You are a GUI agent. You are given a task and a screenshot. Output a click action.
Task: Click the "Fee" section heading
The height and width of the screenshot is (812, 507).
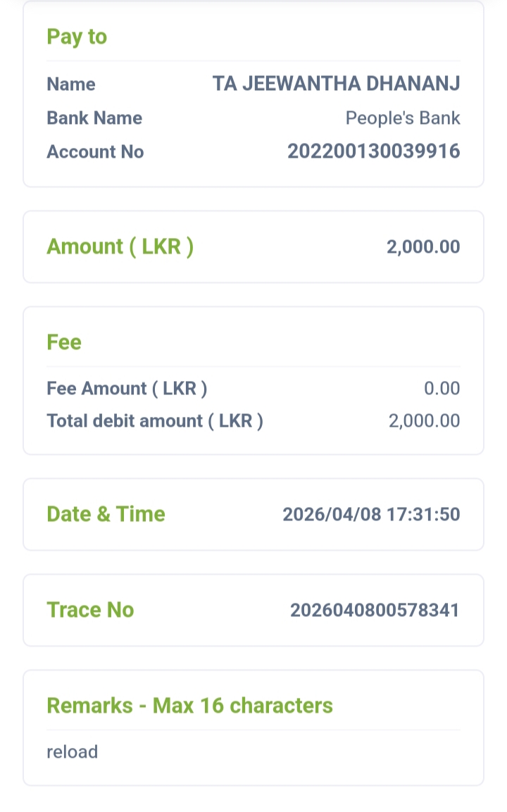point(64,342)
